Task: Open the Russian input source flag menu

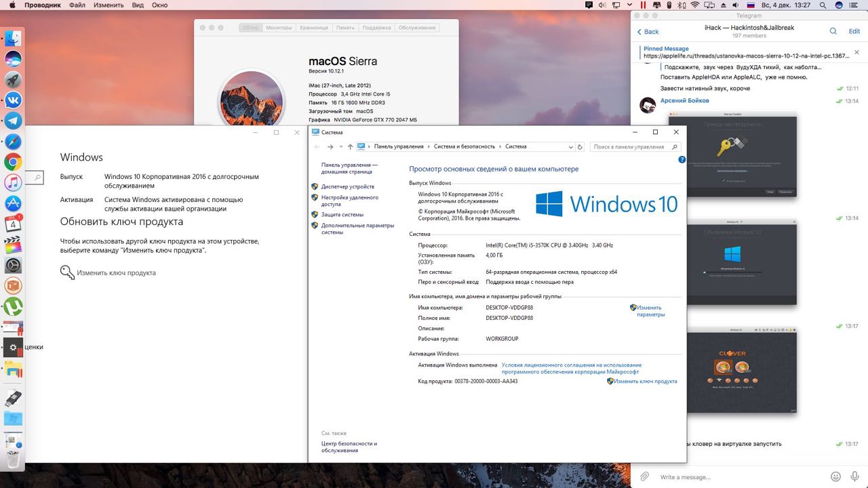Action: click(751, 5)
